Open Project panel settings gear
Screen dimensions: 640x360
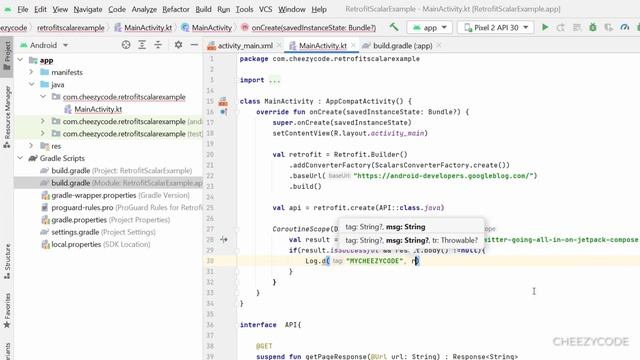point(178,45)
